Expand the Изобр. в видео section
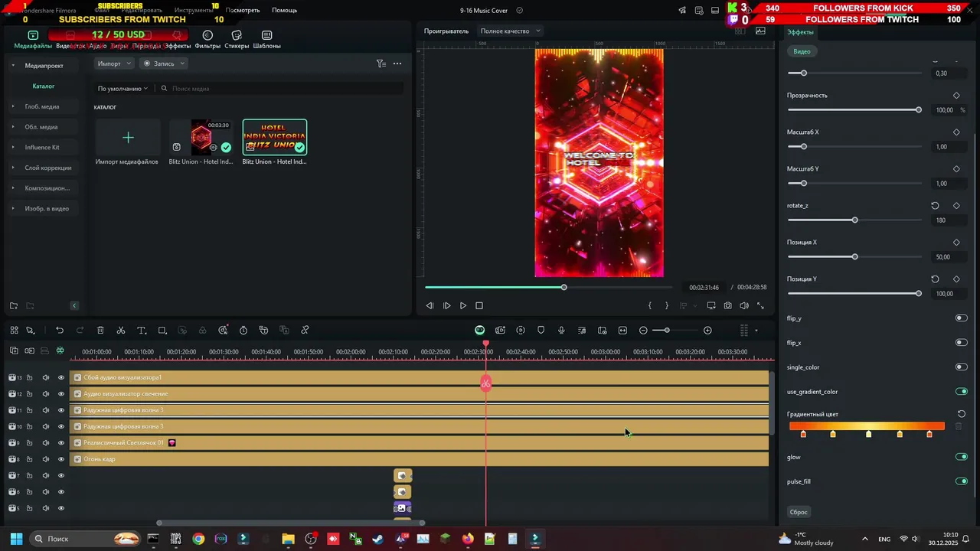 13,208
